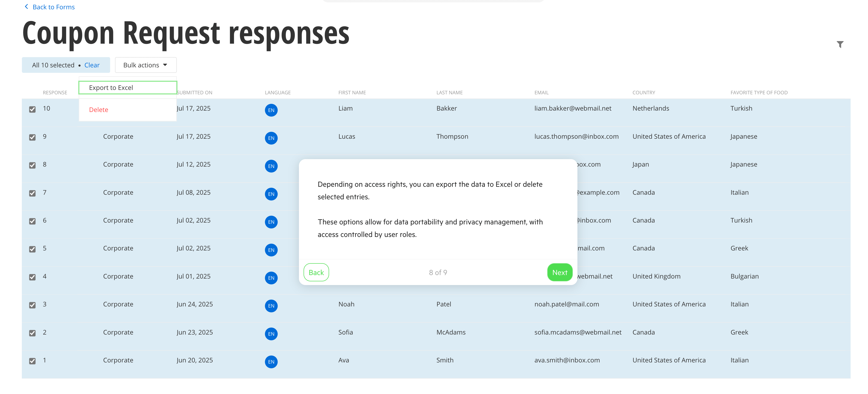Click the SUBMITTED ON column header
The width and height of the screenshot is (868, 394).
pyautogui.click(x=195, y=92)
